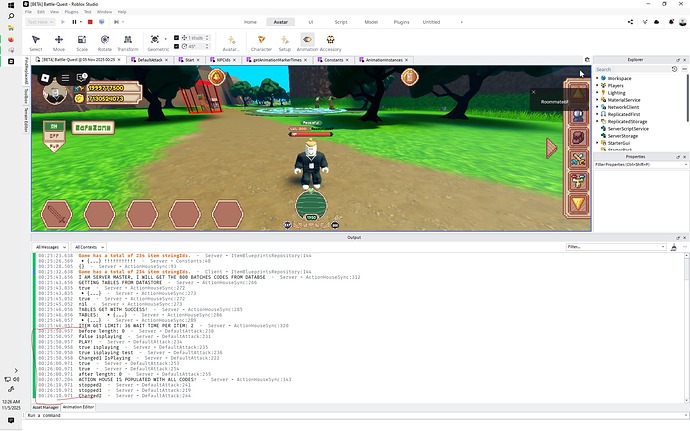
Task: Start playtest with the Play button
Action: [x=63, y=22]
